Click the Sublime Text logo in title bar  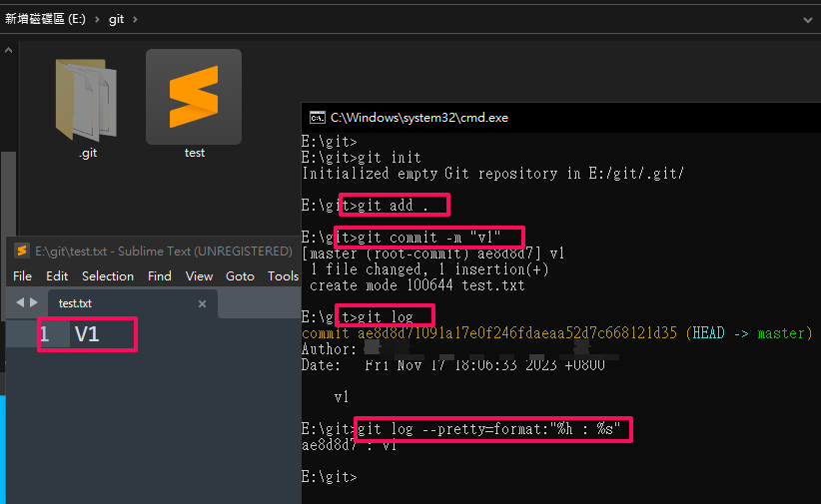(21, 252)
